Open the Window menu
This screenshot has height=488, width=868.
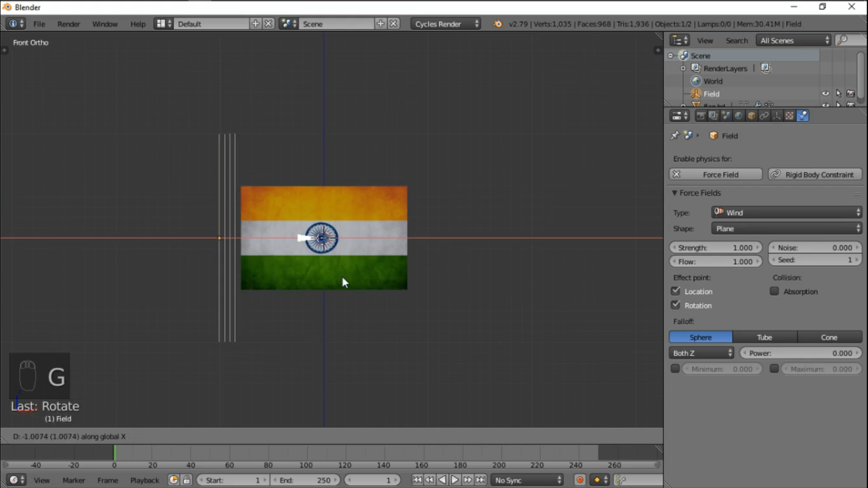105,24
